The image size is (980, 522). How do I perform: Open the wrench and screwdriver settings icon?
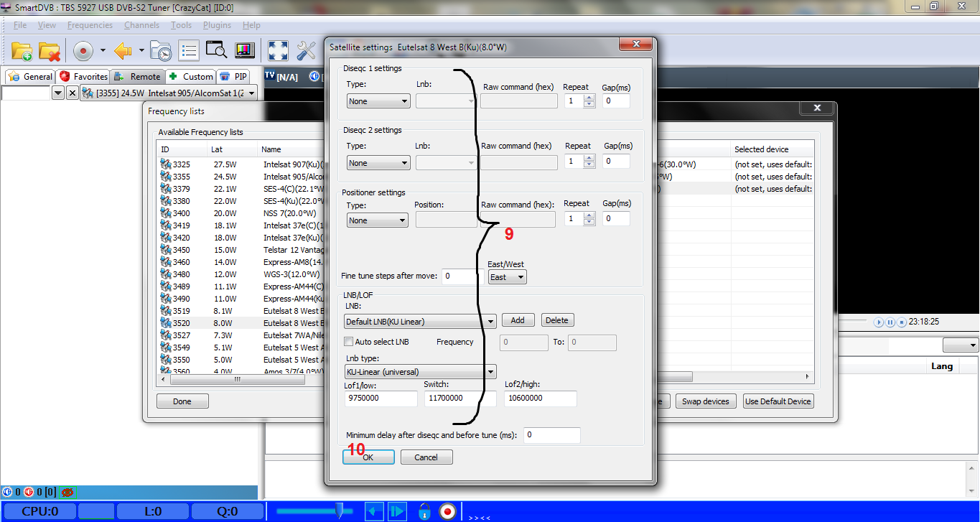[307, 51]
